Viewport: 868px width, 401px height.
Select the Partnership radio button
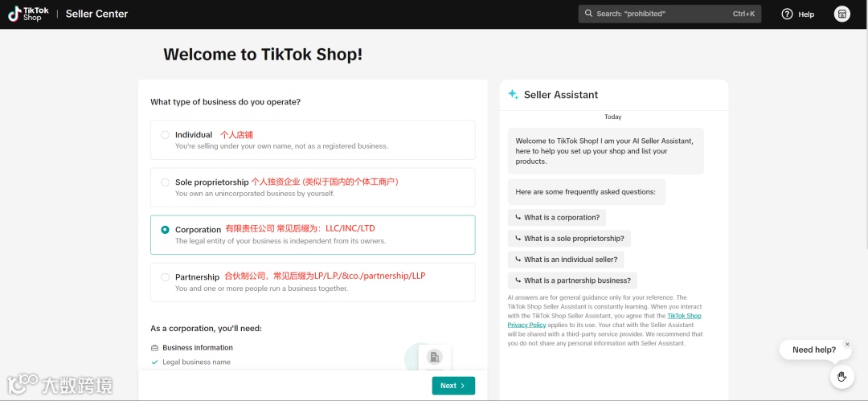[165, 277]
